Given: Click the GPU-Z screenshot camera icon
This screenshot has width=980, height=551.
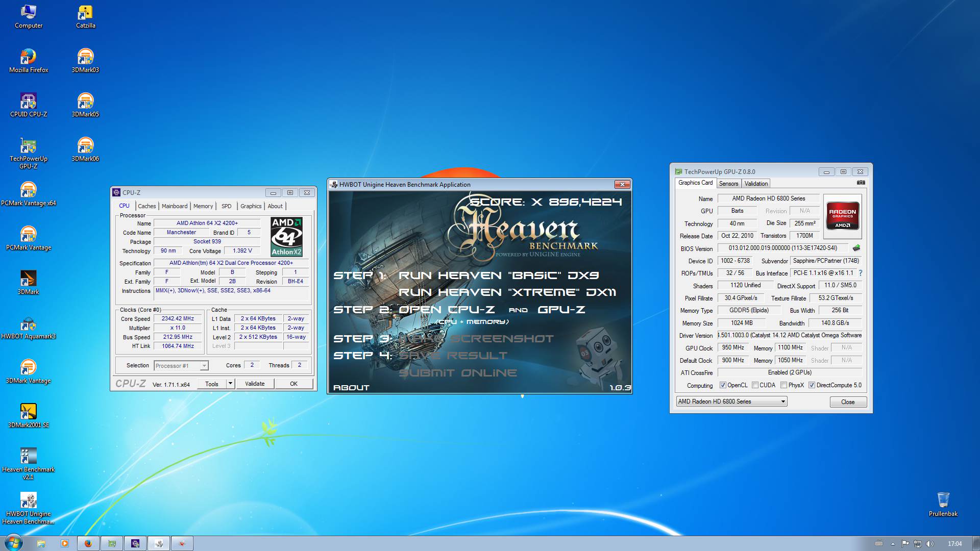Looking at the screenshot, I should (861, 183).
